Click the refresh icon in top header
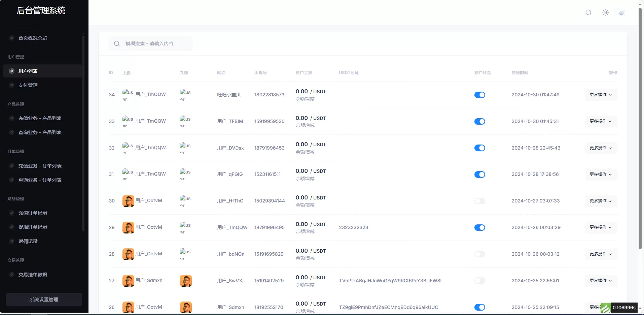This screenshot has width=644, height=315. 588,12
